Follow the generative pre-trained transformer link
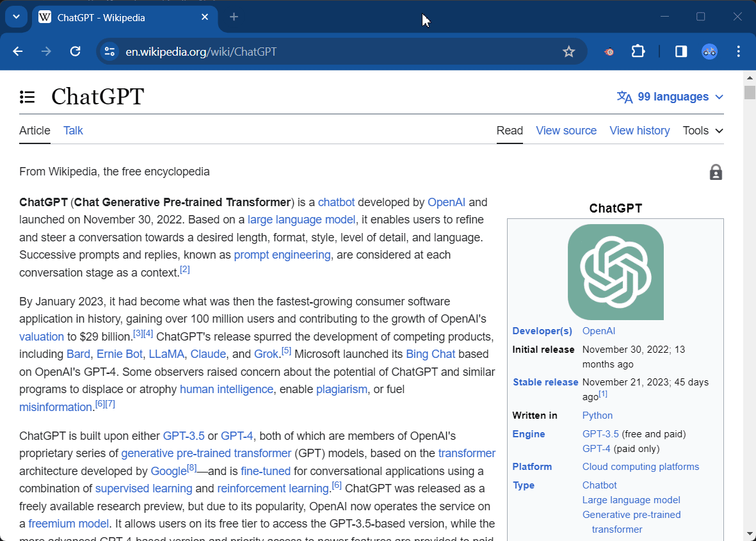756x541 pixels. [x=206, y=453]
